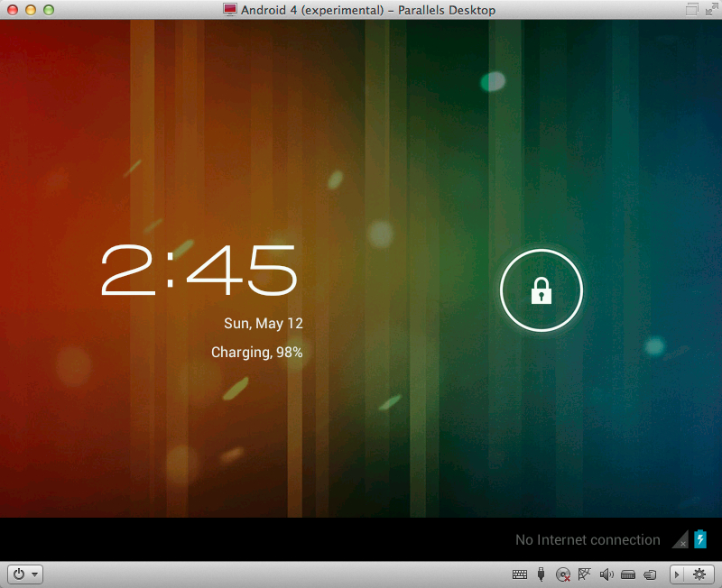Minimize the Android 4 window
The height and width of the screenshot is (588, 722).
click(31, 10)
